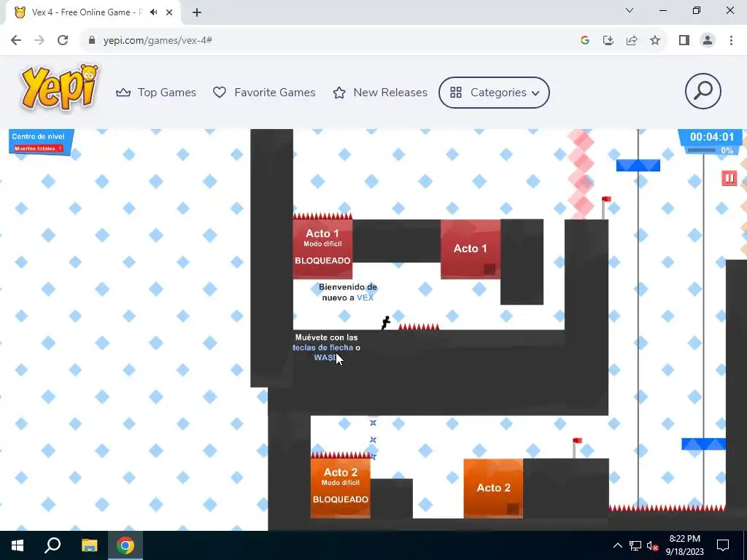This screenshot has width=747, height=560.
Task: Select Acto 1 Modo difícil blocked block
Action: coord(322,249)
